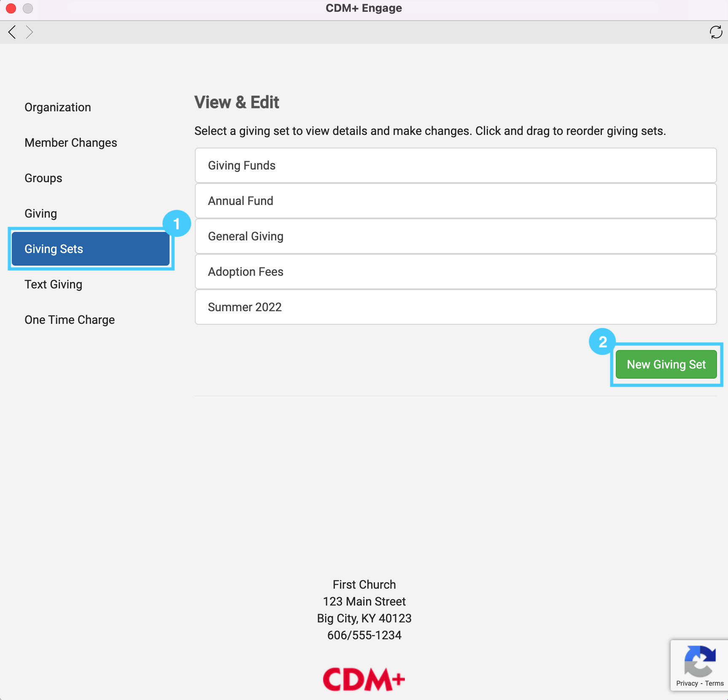
Task: Click the CDM+ logo in footer
Action: pos(364,679)
